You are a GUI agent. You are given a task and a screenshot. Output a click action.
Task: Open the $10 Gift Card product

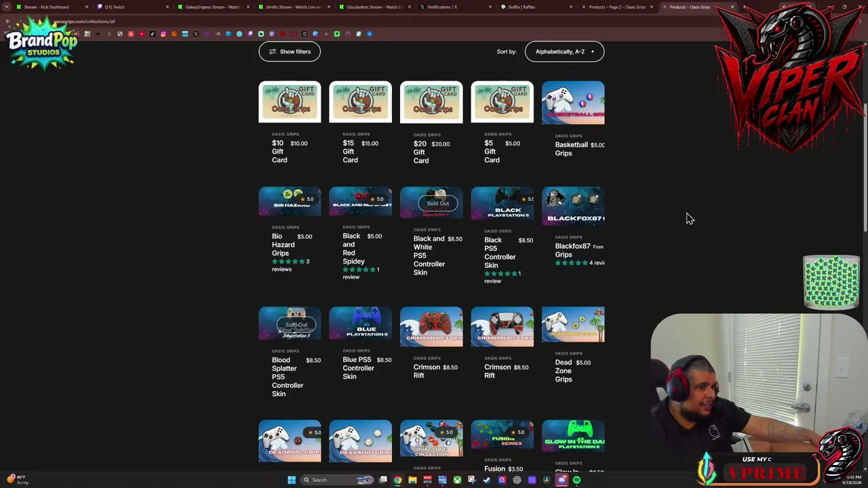tap(279, 151)
